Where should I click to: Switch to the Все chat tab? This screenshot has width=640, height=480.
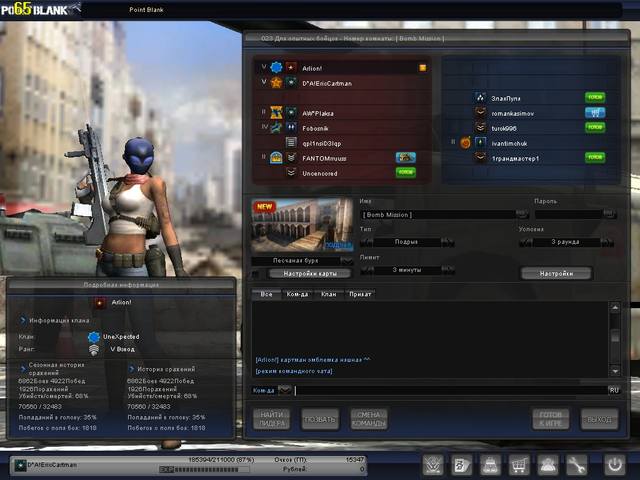tap(266, 294)
